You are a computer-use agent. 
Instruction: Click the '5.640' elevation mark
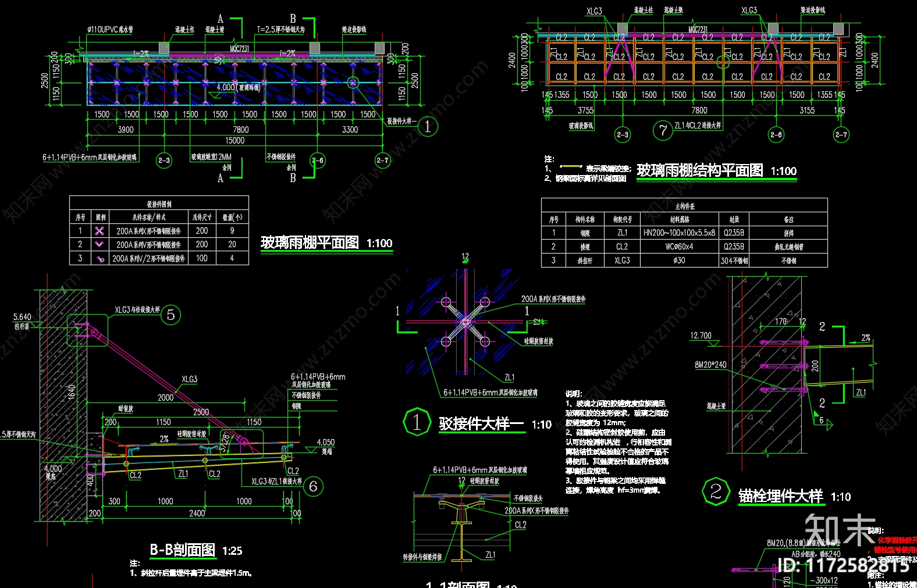coord(22,317)
